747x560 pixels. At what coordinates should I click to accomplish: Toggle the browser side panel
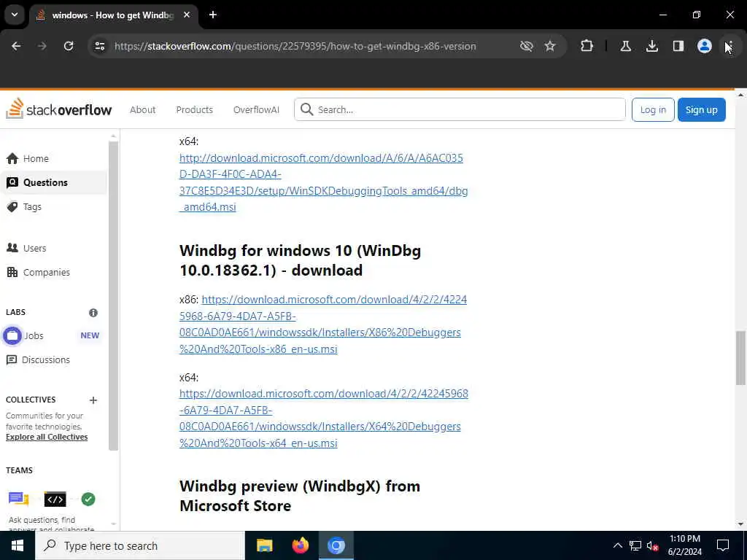tap(678, 46)
